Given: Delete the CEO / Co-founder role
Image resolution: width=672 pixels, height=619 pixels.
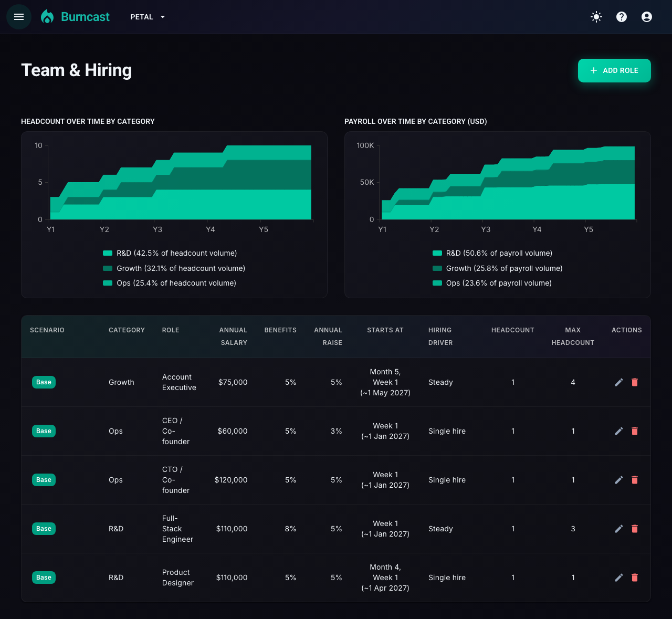Looking at the screenshot, I should tap(635, 431).
